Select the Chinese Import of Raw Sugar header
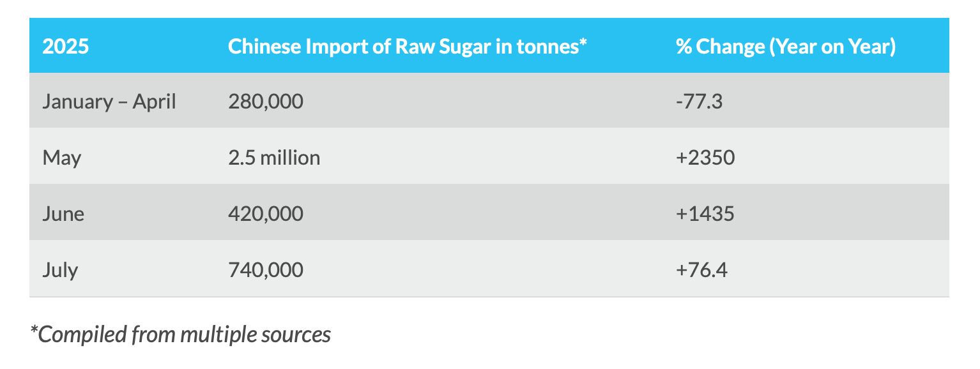Screen dimensions: 980x369 coord(407,47)
